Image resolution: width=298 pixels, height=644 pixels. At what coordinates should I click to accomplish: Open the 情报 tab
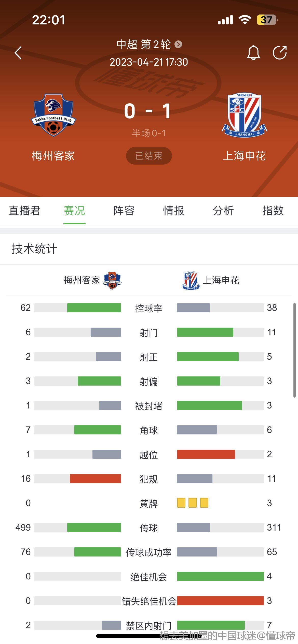pos(174,211)
